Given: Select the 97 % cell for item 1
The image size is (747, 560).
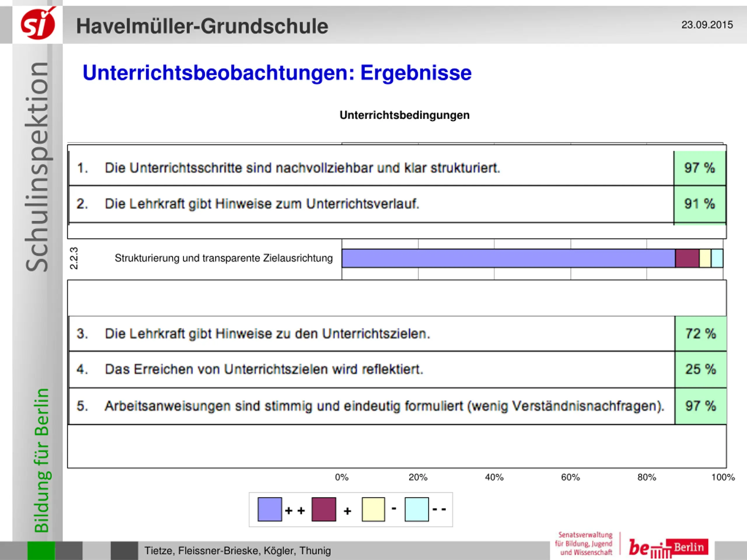Looking at the screenshot, I should [x=699, y=168].
